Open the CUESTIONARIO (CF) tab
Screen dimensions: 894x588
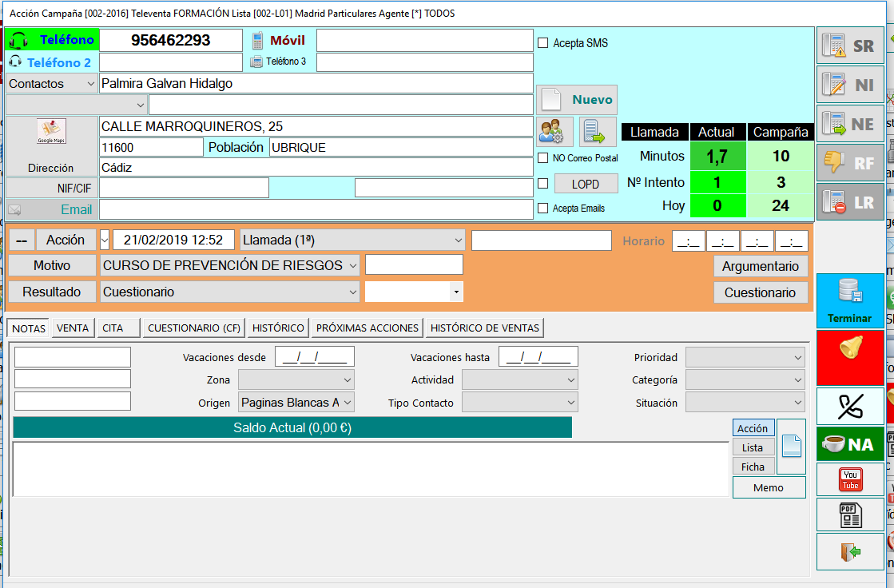point(194,328)
